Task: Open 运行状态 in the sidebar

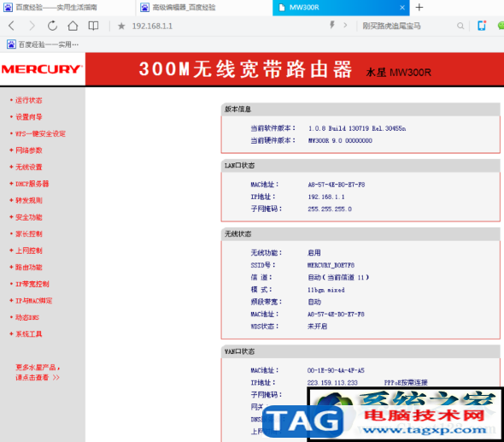Action: tap(28, 100)
